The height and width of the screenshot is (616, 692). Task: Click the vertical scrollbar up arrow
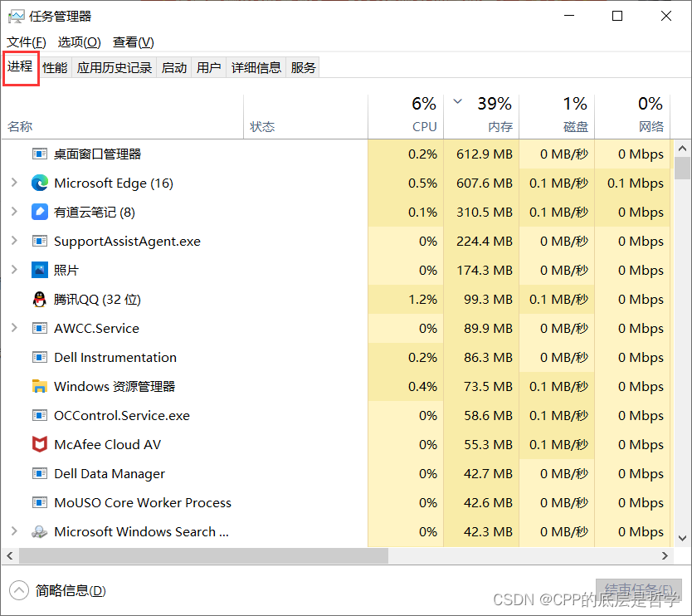pyautogui.click(x=682, y=149)
